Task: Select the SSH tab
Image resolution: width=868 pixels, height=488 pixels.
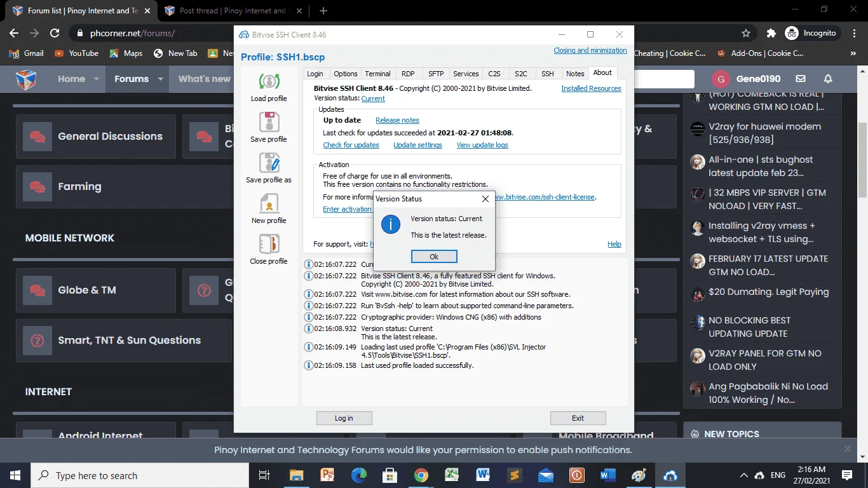Action: tap(548, 74)
